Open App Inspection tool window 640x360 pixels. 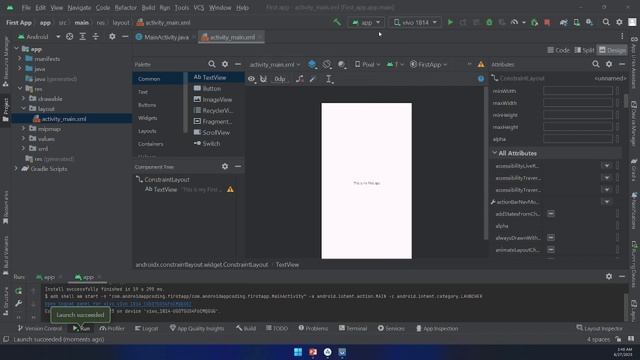click(437, 328)
